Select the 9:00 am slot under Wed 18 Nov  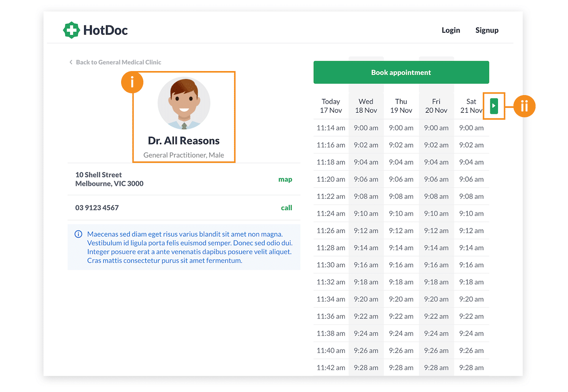pos(366,127)
